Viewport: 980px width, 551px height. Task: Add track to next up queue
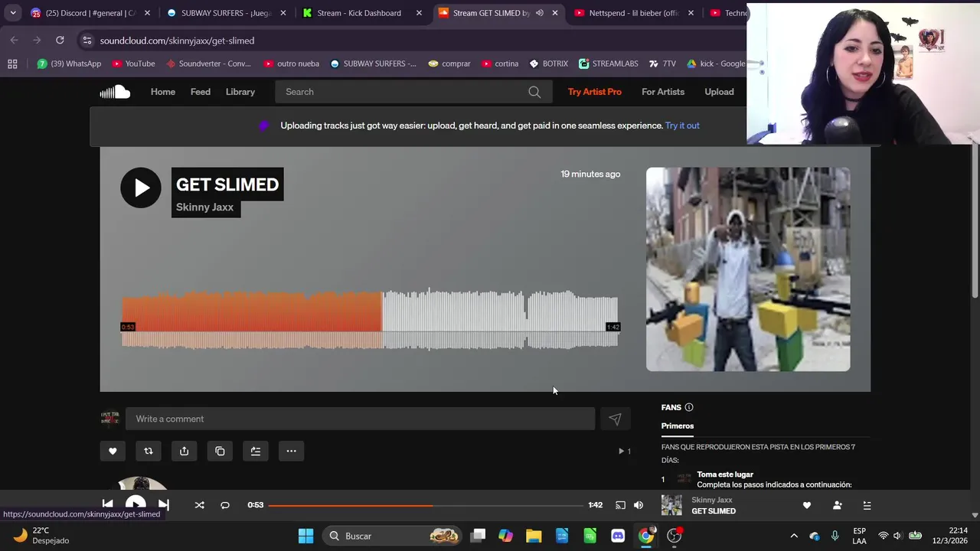tap(256, 451)
